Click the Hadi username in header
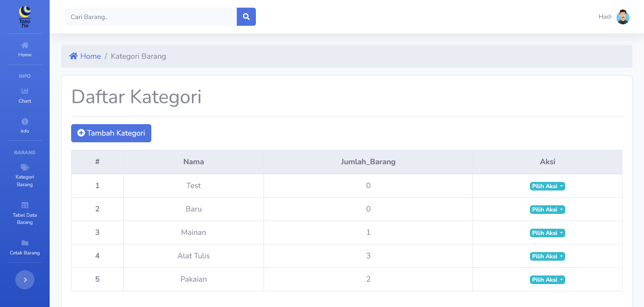Screen dimensions: 644x307 [605, 17]
